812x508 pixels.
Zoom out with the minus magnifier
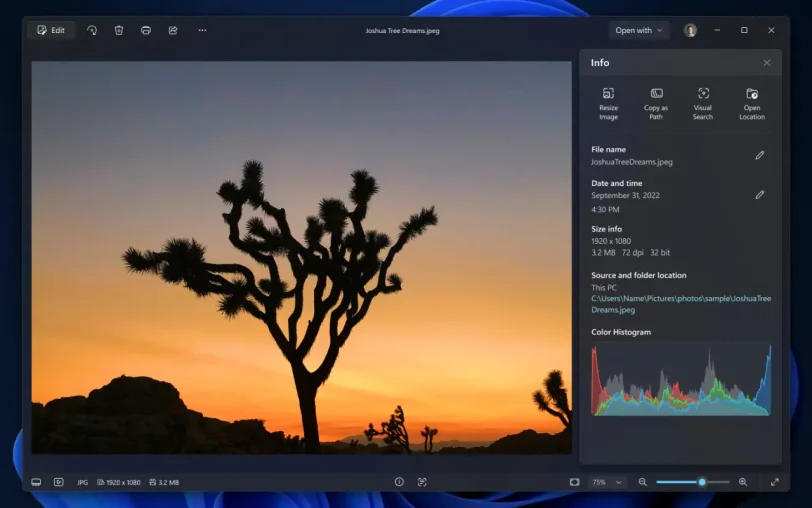(x=643, y=482)
